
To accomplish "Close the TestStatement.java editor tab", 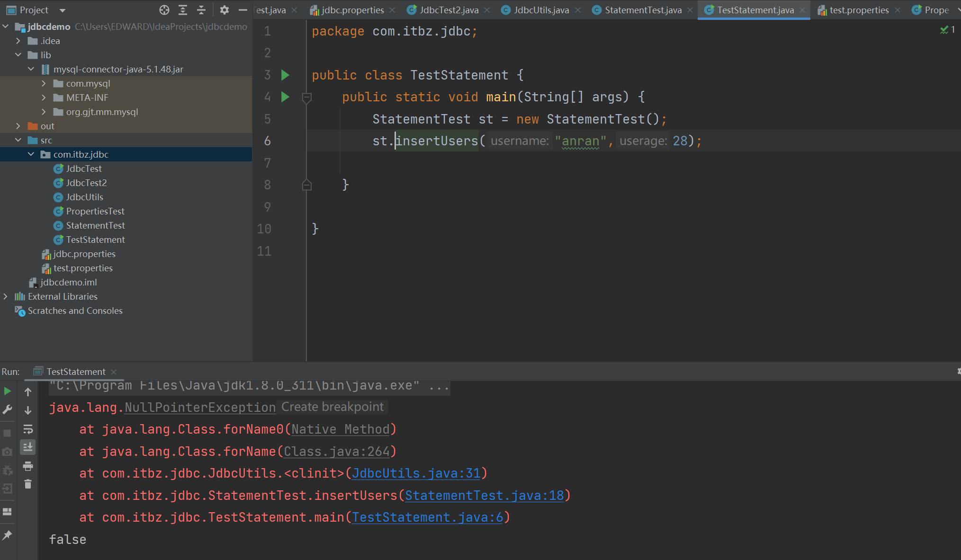I will pyautogui.click(x=802, y=10).
